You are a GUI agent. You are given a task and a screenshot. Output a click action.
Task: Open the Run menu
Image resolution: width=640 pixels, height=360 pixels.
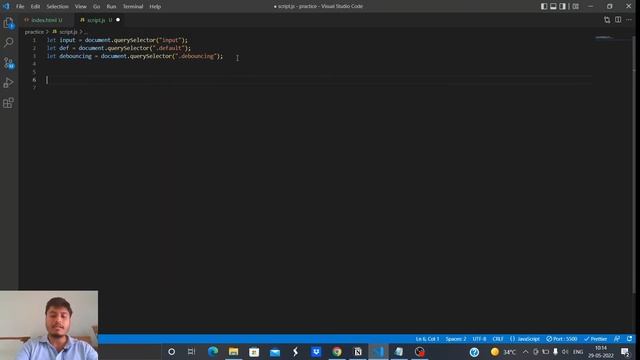point(111,7)
